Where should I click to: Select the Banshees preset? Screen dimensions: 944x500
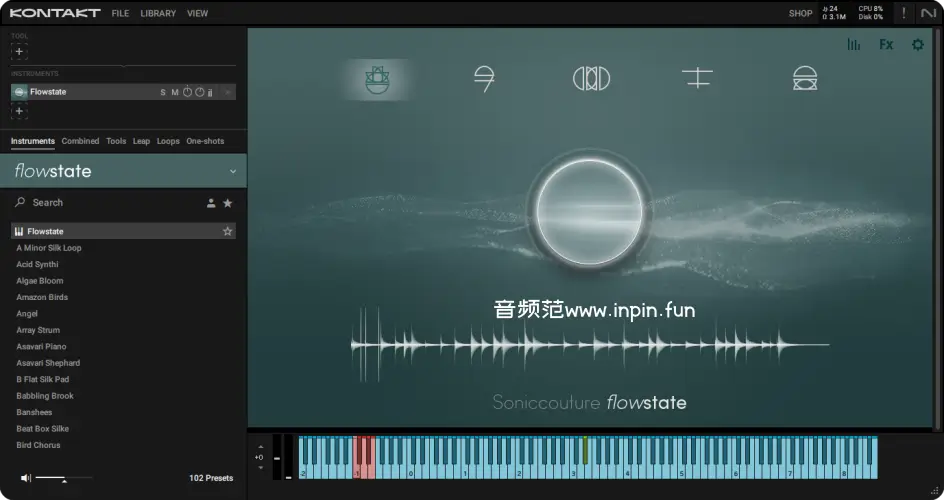[34, 412]
